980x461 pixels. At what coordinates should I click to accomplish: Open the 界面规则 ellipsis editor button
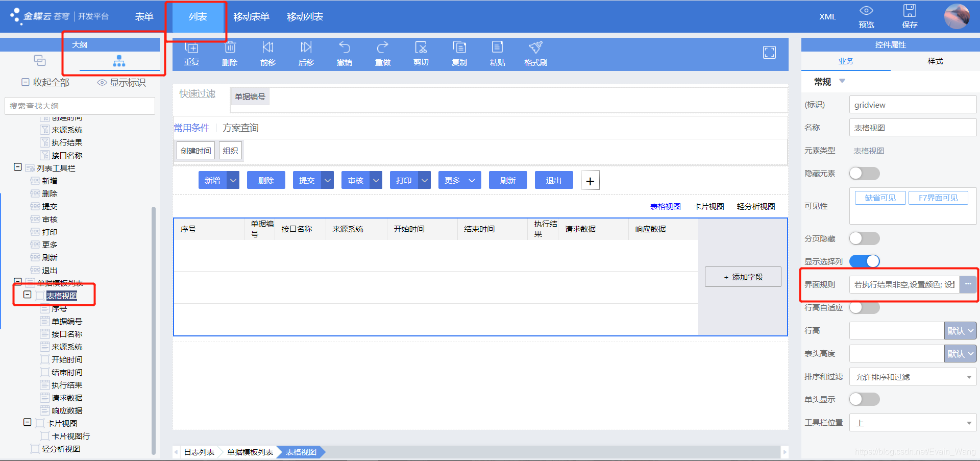968,284
